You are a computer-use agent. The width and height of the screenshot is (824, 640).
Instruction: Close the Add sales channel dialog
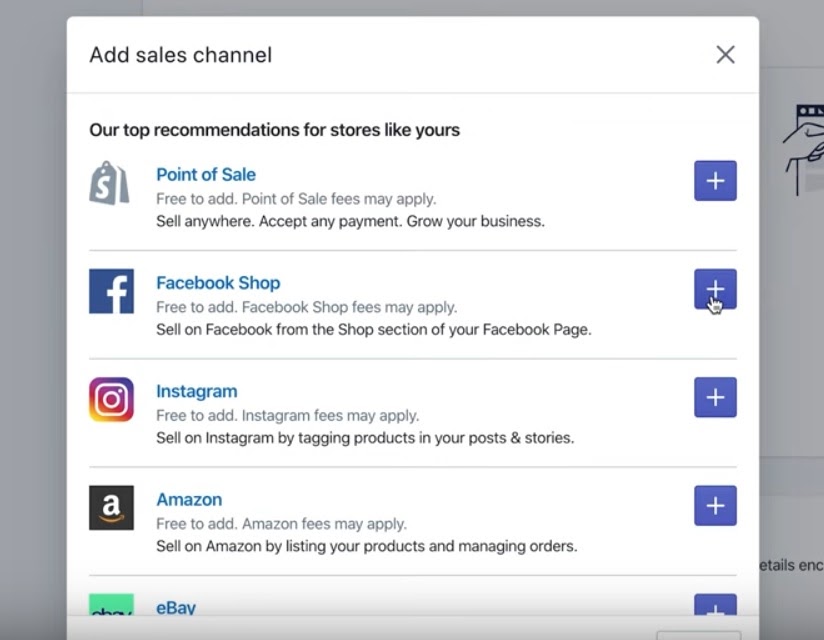tap(725, 55)
